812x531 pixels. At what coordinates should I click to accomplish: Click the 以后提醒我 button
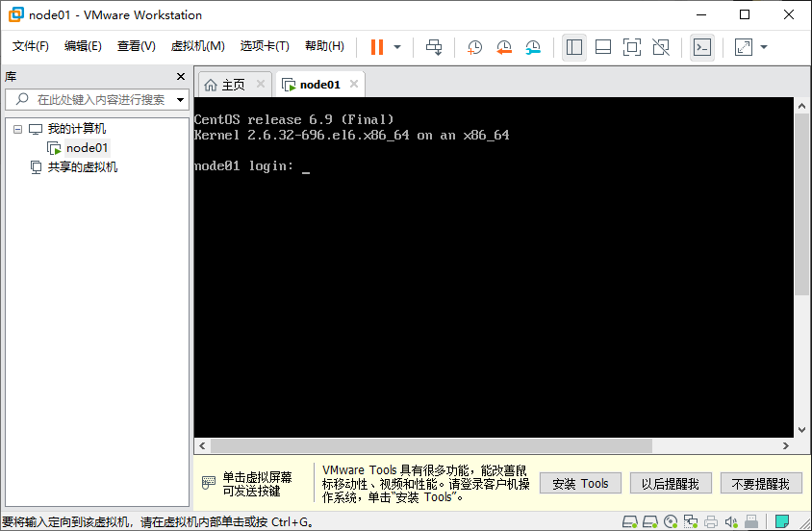pyautogui.click(x=671, y=484)
